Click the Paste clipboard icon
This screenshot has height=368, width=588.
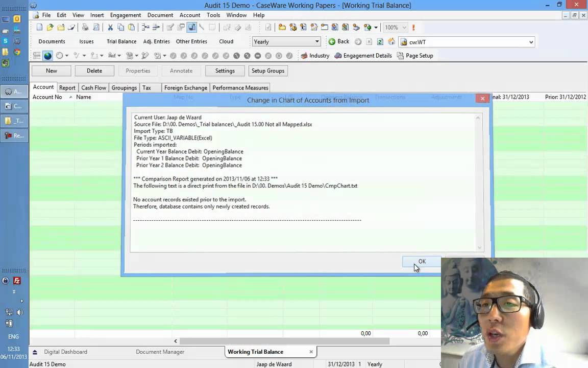[131, 28]
